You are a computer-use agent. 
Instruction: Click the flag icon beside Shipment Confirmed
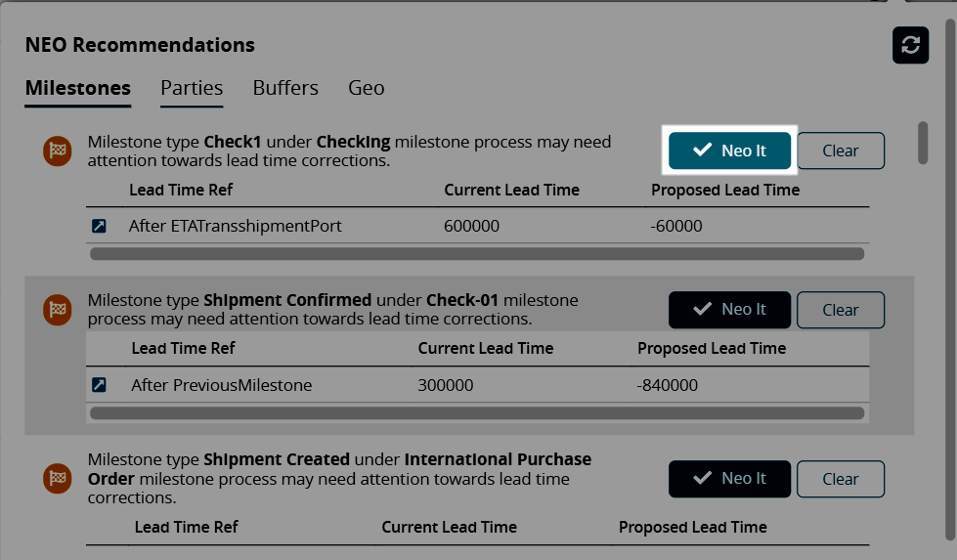click(58, 310)
